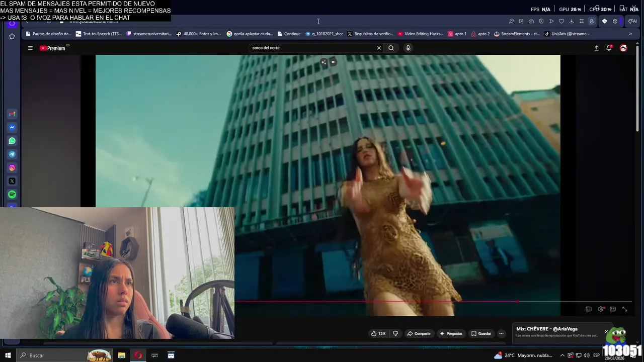Open the StreamElements bookmark
Viewport: 644px width, 362px height.
(x=517, y=34)
